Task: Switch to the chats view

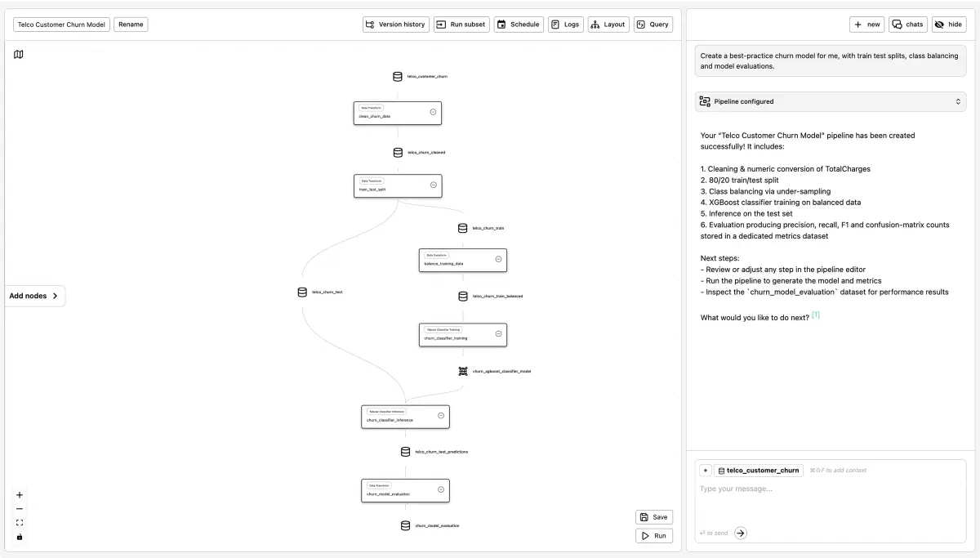Action: (x=907, y=24)
